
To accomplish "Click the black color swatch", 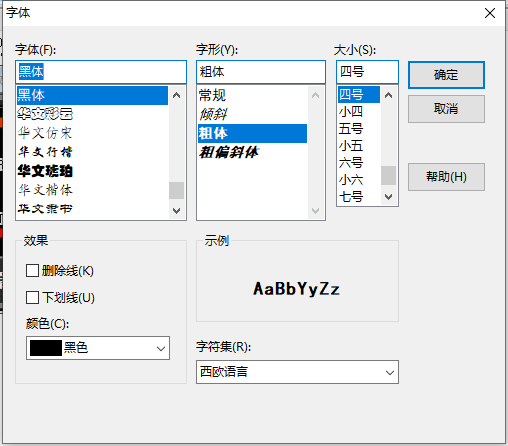I will click(x=46, y=348).
